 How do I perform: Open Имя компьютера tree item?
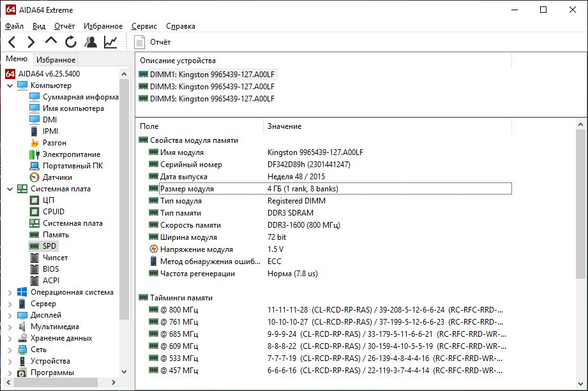pyautogui.click(x=73, y=108)
